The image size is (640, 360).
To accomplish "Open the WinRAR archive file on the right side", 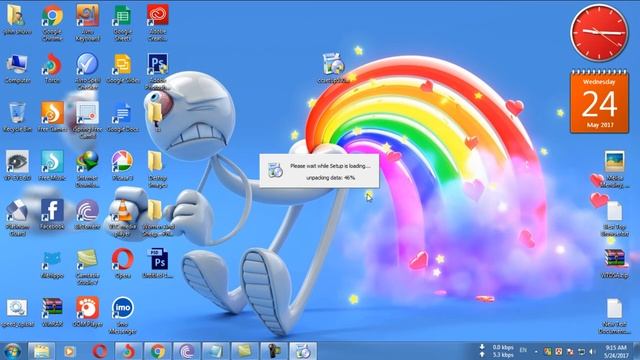I will tap(615, 263).
